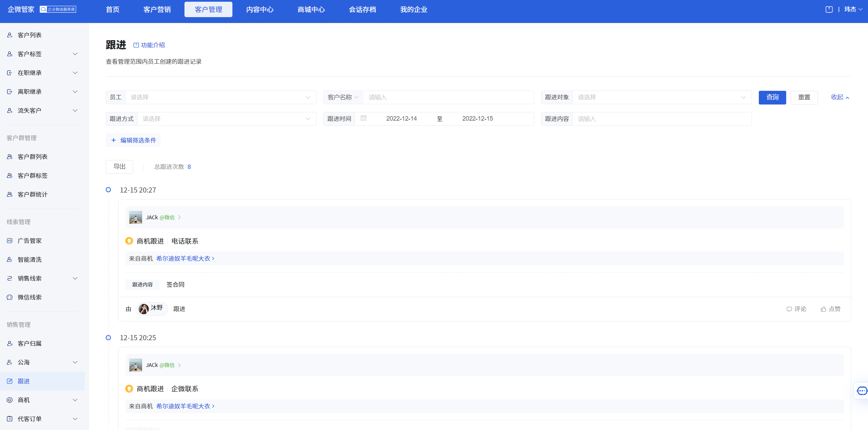Click the 代客订单 sidebar icon
Viewport: 868px width, 430px height.
[10, 419]
